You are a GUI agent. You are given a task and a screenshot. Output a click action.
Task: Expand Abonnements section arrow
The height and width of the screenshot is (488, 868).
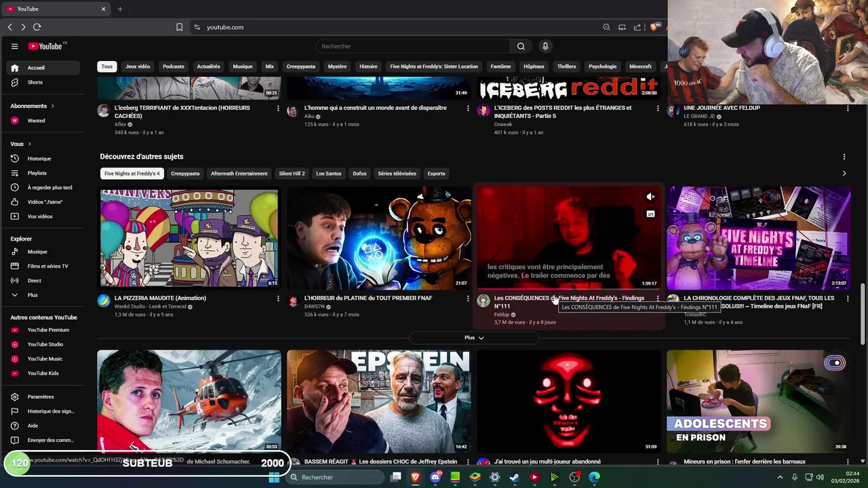coord(52,106)
